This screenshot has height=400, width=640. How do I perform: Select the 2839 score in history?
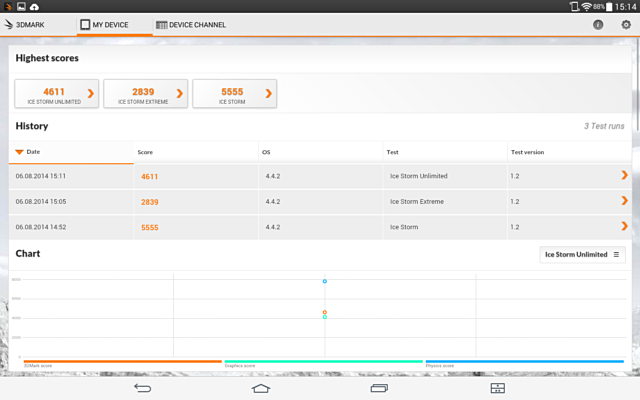coord(150,202)
